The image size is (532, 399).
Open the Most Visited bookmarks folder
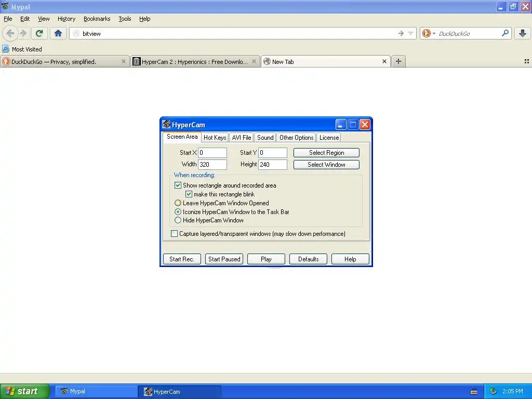[x=22, y=49]
